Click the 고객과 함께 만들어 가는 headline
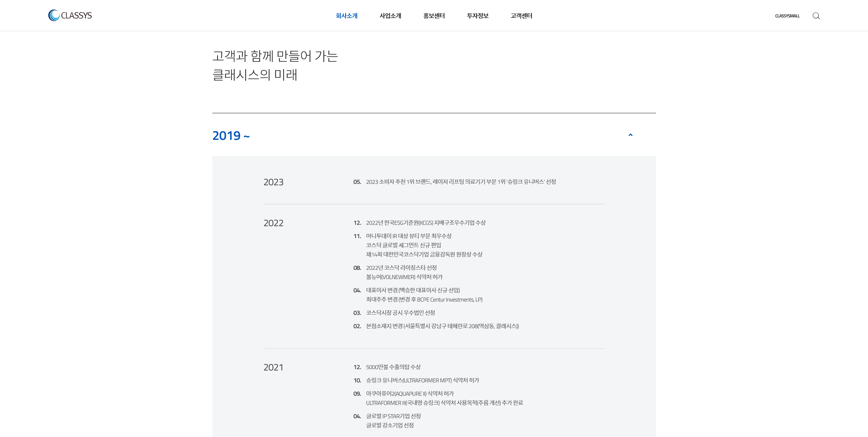 point(275,56)
